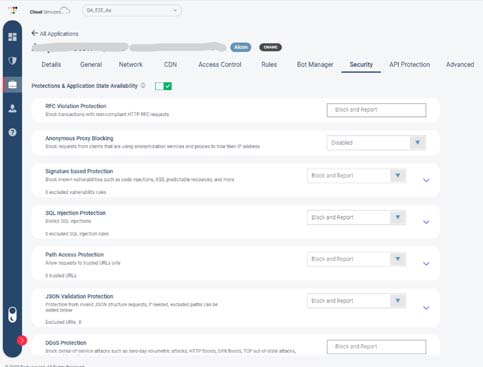Toggle the dark mode switch in sidebar
Image resolution: width=483 pixels, height=367 pixels.
pos(12,315)
